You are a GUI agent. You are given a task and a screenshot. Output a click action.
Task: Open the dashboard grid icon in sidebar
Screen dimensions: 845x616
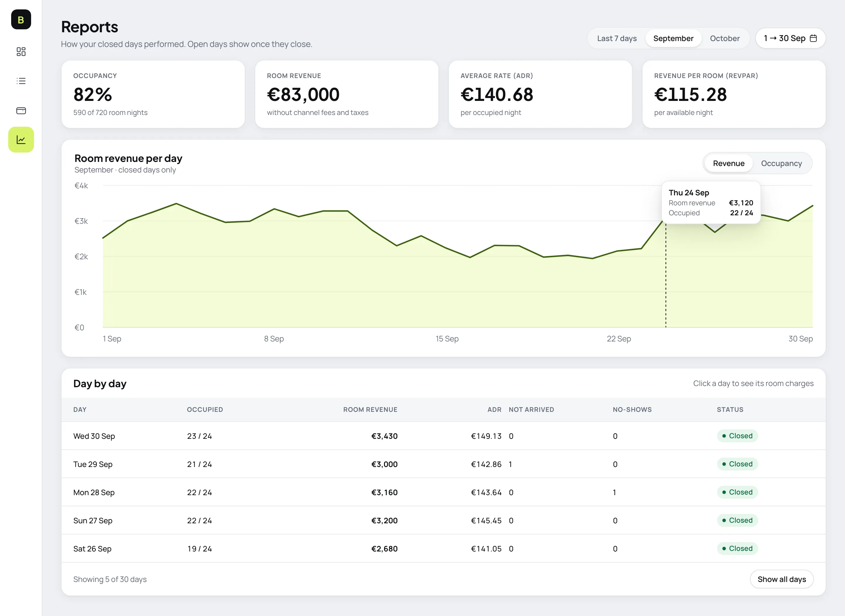coord(21,51)
